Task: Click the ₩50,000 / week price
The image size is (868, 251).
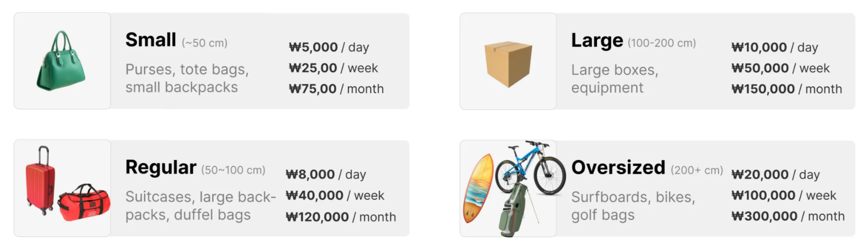Action: pos(781,68)
